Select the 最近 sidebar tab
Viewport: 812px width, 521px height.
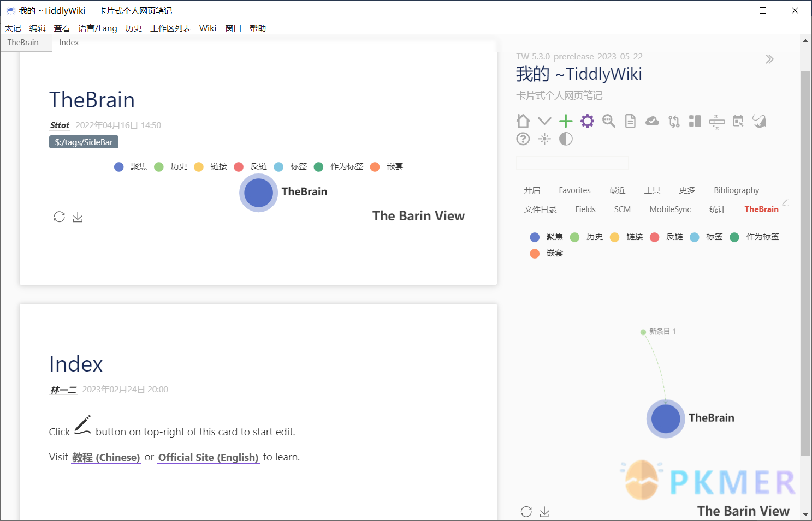coord(618,190)
